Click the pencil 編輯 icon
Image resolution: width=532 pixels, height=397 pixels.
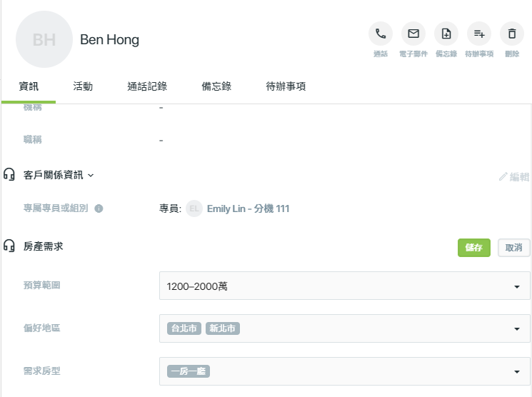(x=503, y=177)
